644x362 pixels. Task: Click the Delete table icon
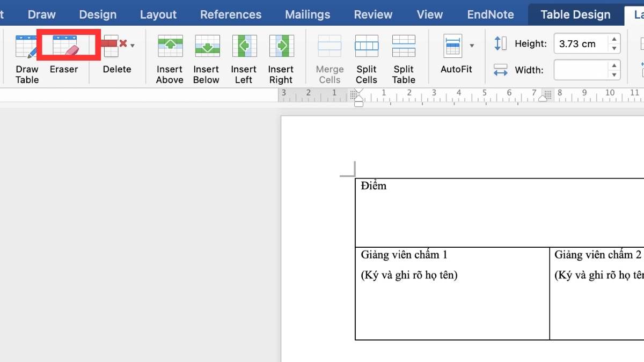[114, 47]
